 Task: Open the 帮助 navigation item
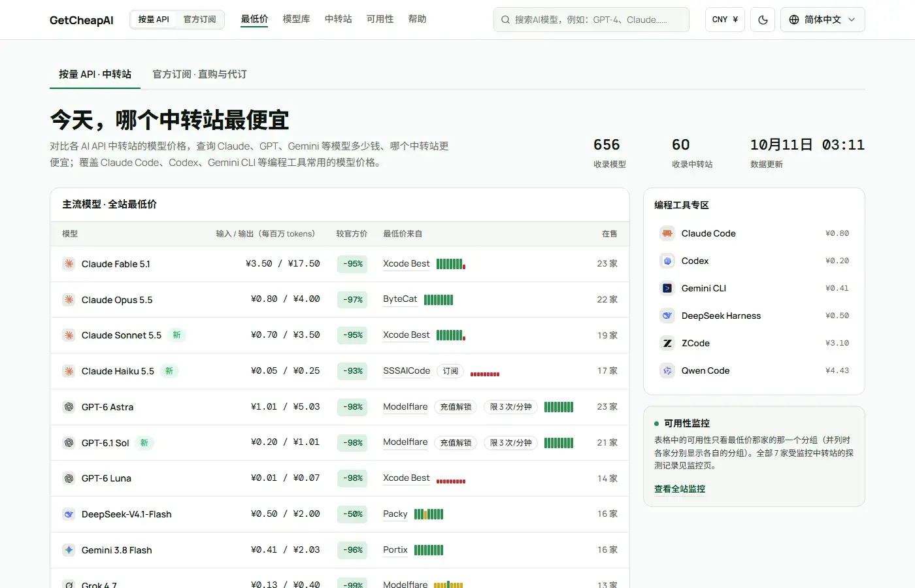point(417,20)
